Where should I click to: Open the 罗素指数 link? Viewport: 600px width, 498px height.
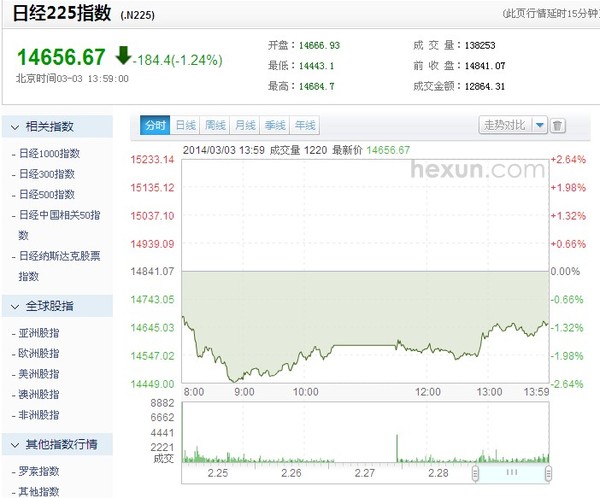(x=38, y=471)
